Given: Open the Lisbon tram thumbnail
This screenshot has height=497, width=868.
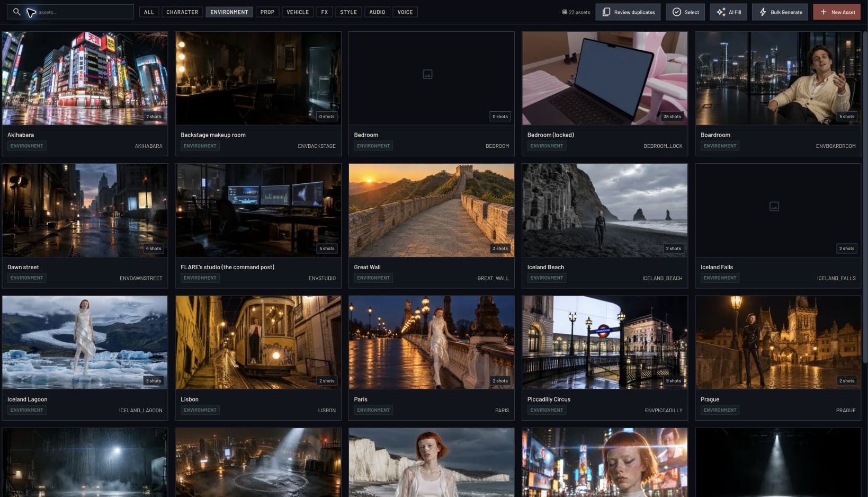Looking at the screenshot, I should coord(258,342).
